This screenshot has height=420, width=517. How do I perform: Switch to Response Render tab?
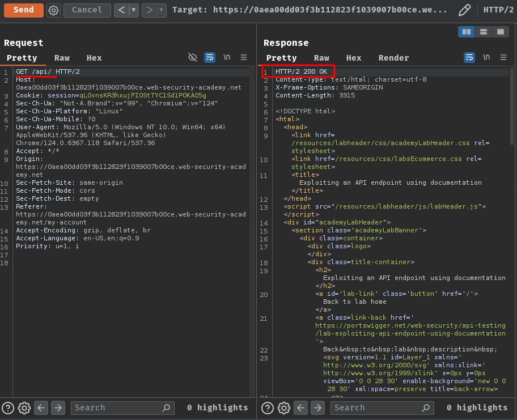point(393,58)
